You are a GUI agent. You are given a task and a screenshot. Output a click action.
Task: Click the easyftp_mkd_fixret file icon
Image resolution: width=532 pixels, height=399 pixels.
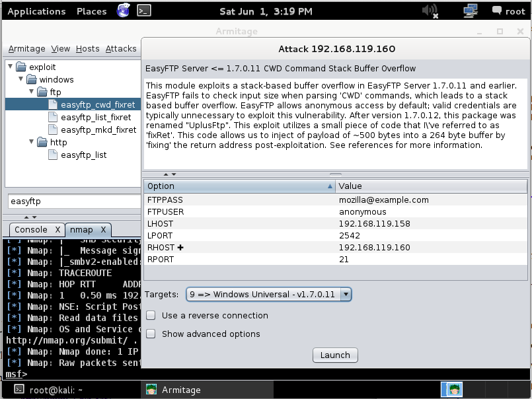tap(53, 129)
